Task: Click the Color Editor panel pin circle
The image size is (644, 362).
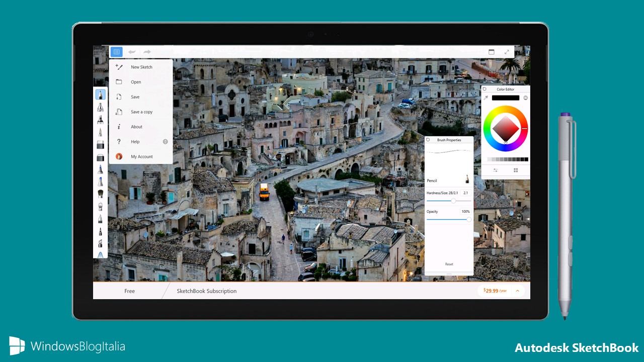Action: pyautogui.click(x=485, y=89)
